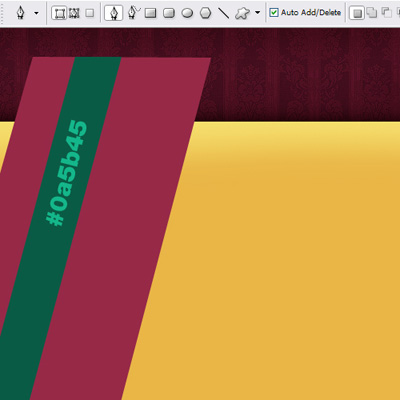Select the Custom Shape tool
400x400 pixels.
242,13
